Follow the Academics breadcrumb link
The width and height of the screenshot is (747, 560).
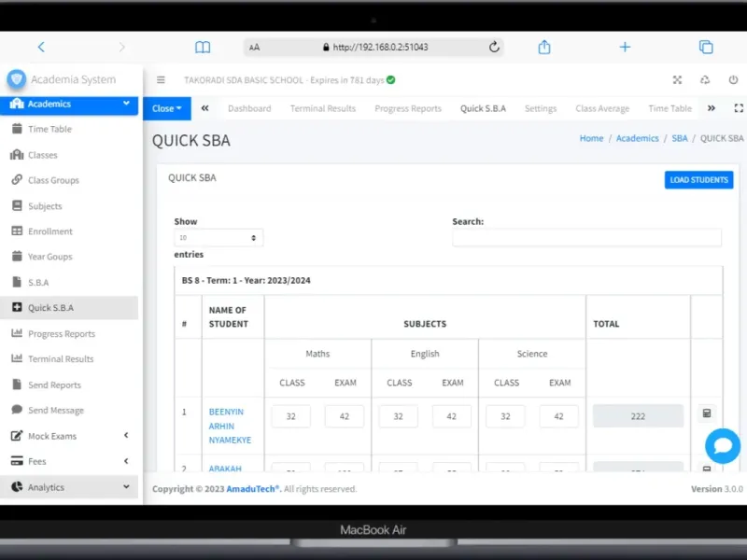click(x=637, y=138)
